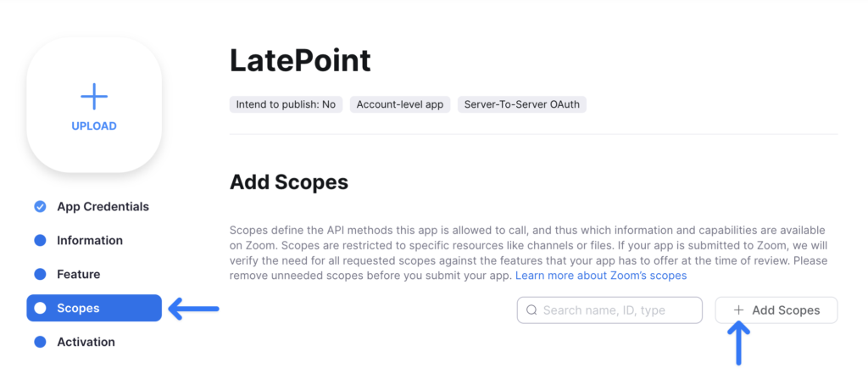Click the white dot in Scopes item
868x385 pixels.
point(40,309)
